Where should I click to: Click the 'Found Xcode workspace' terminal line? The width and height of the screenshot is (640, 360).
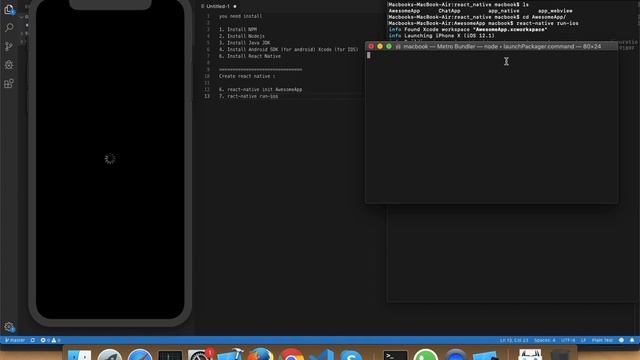[x=468, y=29]
